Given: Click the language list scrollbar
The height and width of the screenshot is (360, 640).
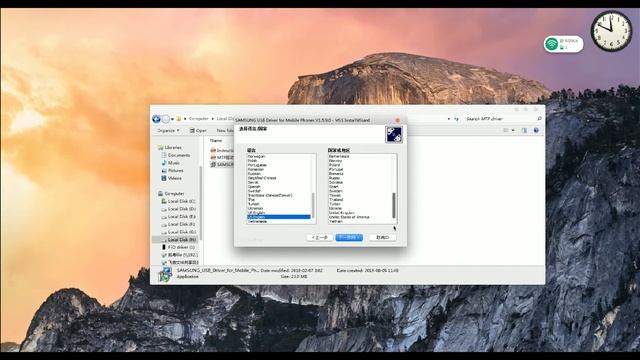Looking at the screenshot, I should (x=313, y=206).
